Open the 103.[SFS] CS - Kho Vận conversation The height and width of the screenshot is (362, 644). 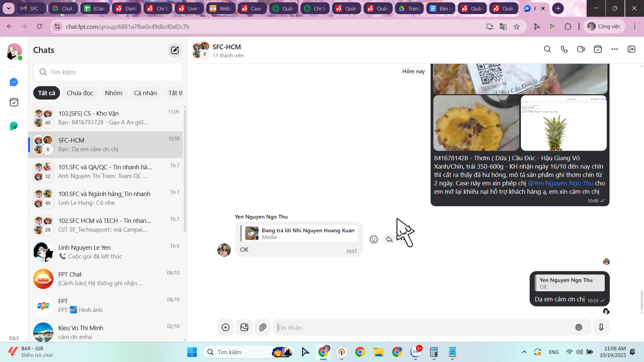[x=107, y=118]
